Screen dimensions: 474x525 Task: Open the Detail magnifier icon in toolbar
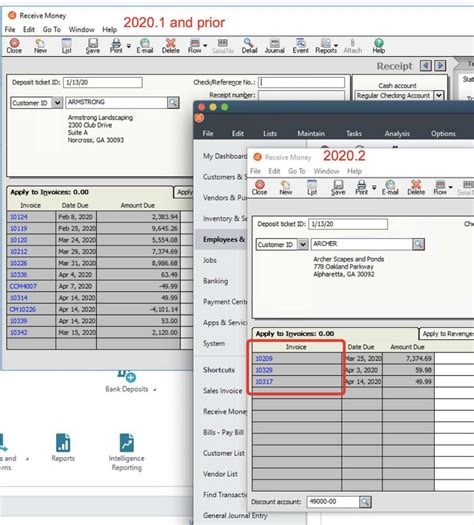tap(249, 46)
